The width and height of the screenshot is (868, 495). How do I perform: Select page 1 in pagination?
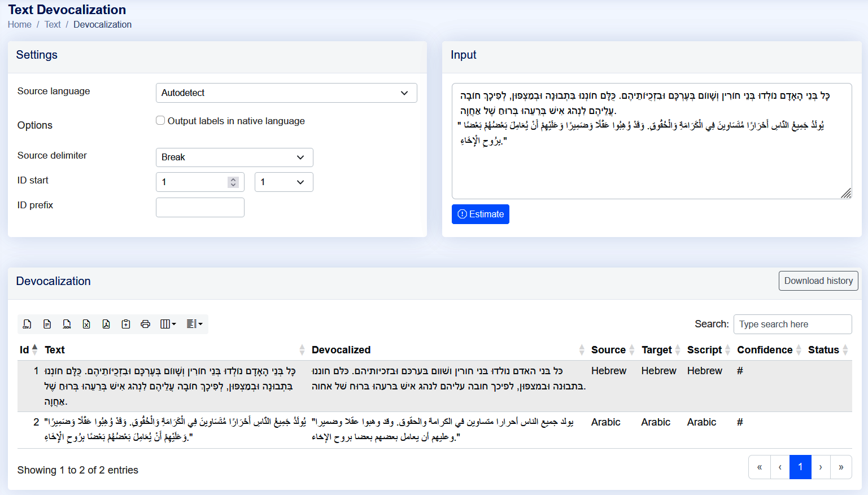(x=800, y=467)
